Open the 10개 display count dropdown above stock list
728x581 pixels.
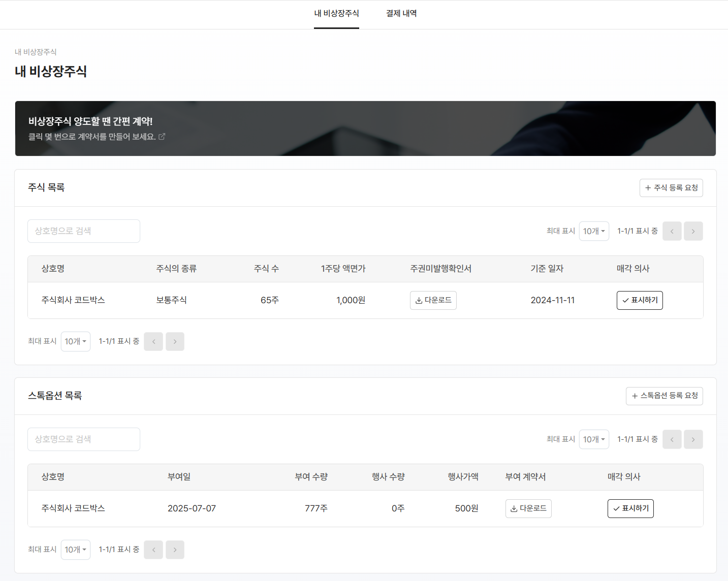[x=594, y=231]
